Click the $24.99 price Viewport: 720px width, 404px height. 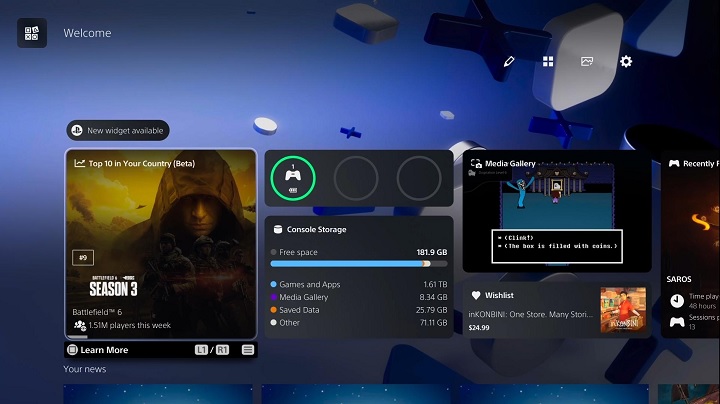click(479, 328)
